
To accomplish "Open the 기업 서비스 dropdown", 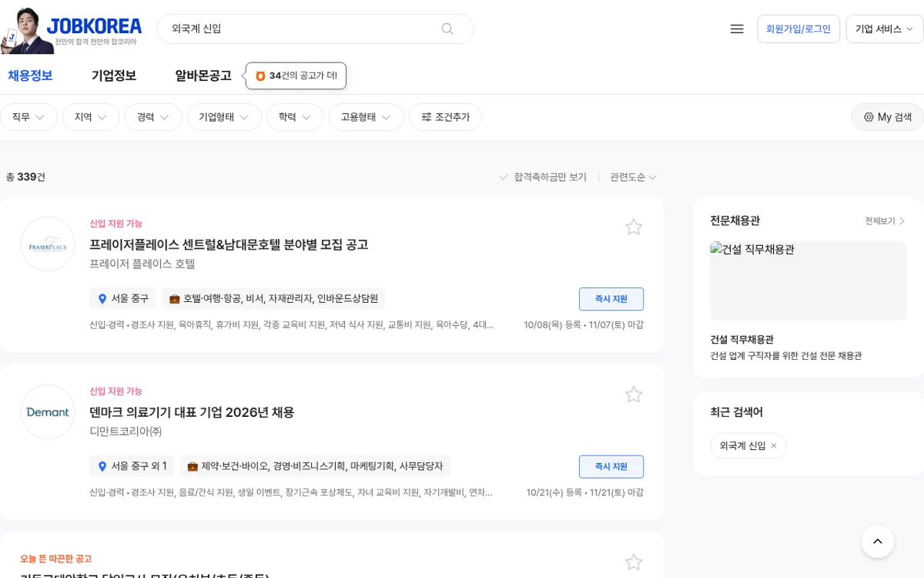I will point(884,29).
